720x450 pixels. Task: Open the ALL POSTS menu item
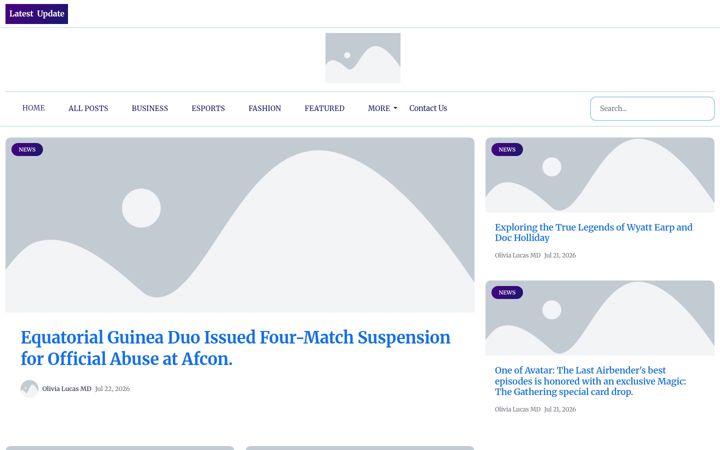88,108
